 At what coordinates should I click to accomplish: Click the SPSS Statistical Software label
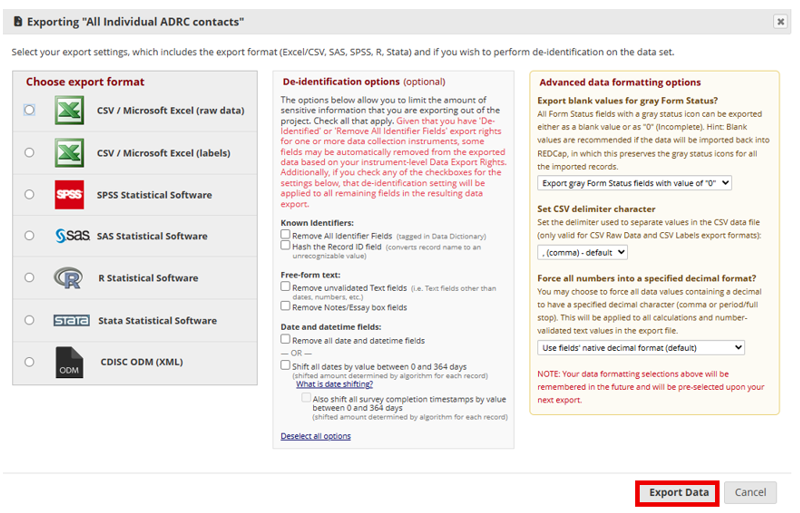[x=154, y=195]
